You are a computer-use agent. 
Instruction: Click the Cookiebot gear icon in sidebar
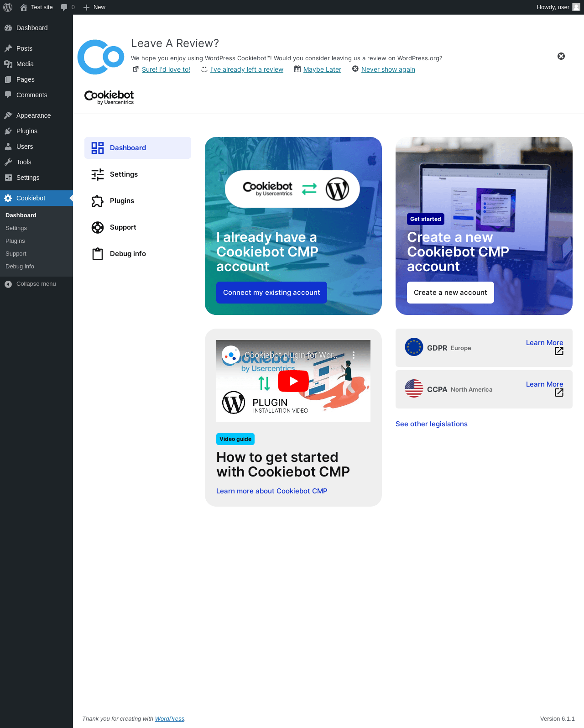point(8,198)
